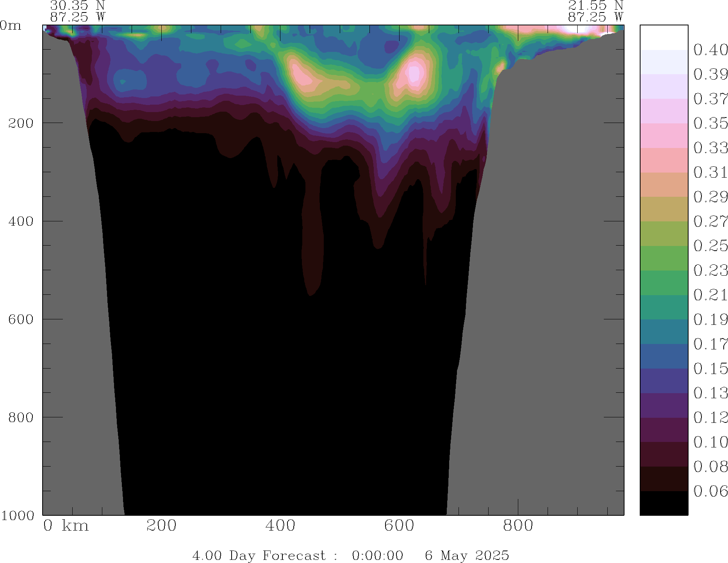The width and height of the screenshot is (728, 563).
Task: Pick the colorbar band between 0.31 and 0.33
Action: click(x=664, y=160)
